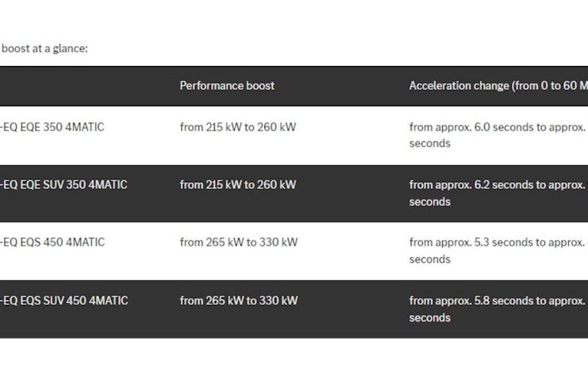This screenshot has height=386, width=588.
Task: Click the word 'seconds' wrapped below the 6.0 line
Action: 429,144
